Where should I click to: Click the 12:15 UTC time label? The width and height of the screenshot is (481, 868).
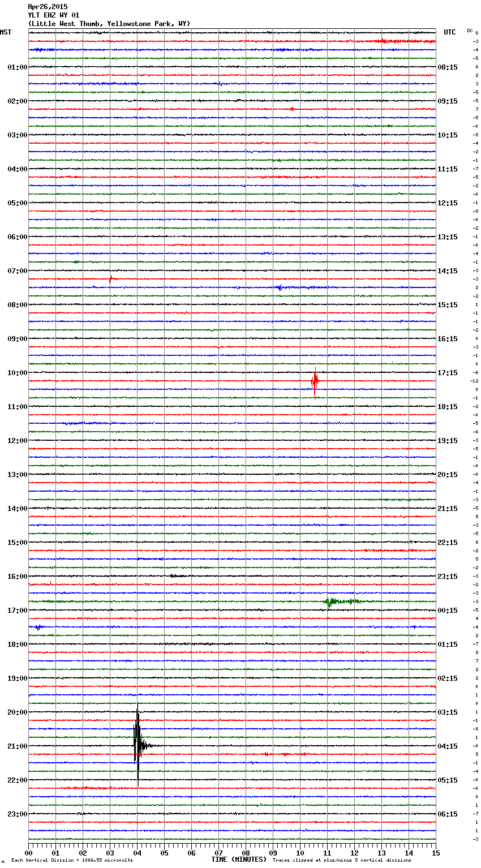448,203
